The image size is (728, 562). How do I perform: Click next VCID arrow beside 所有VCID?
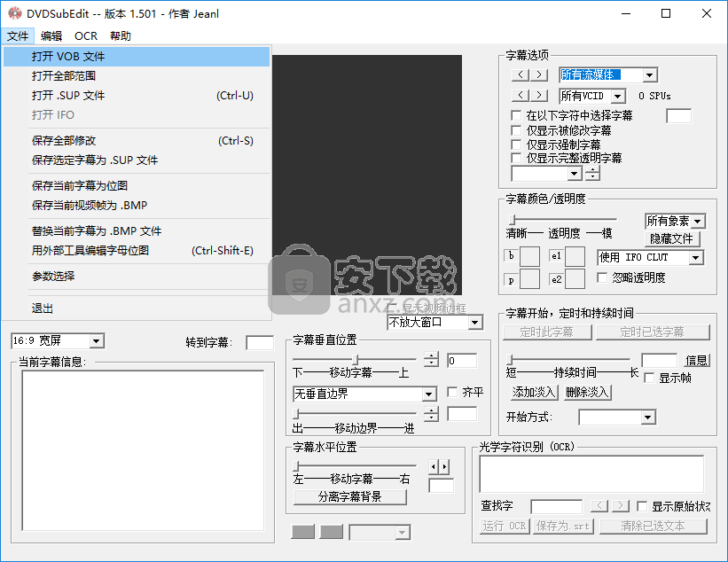539,95
